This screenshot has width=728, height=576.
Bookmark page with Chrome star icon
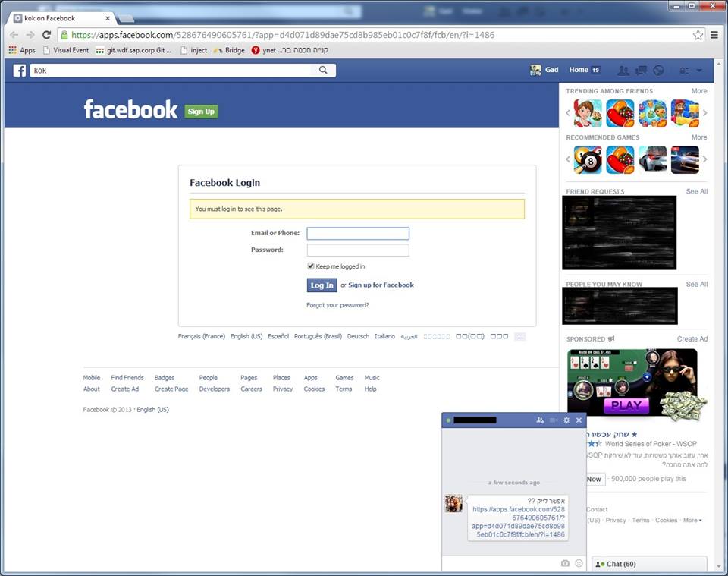[698, 35]
